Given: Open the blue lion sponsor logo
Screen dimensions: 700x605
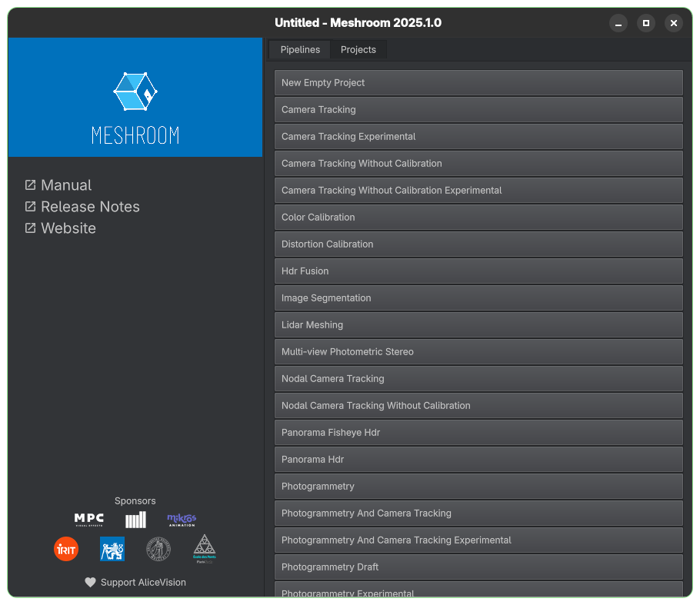Looking at the screenshot, I should 112,549.
